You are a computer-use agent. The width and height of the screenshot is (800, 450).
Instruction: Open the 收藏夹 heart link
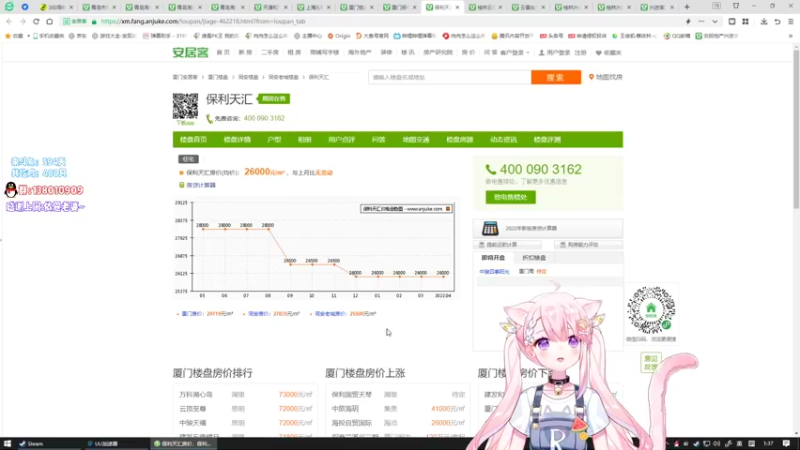(x=609, y=53)
